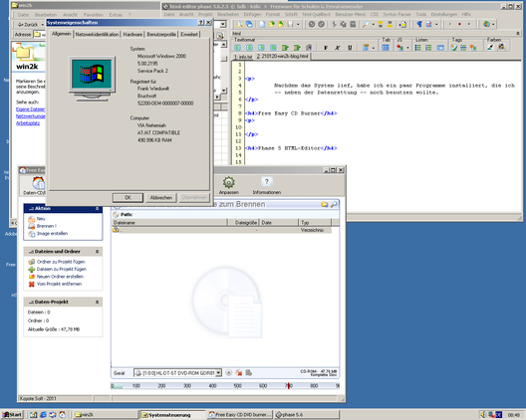Toggle underline text format in phase 5
Screen dimensions: 526x420
350,48
